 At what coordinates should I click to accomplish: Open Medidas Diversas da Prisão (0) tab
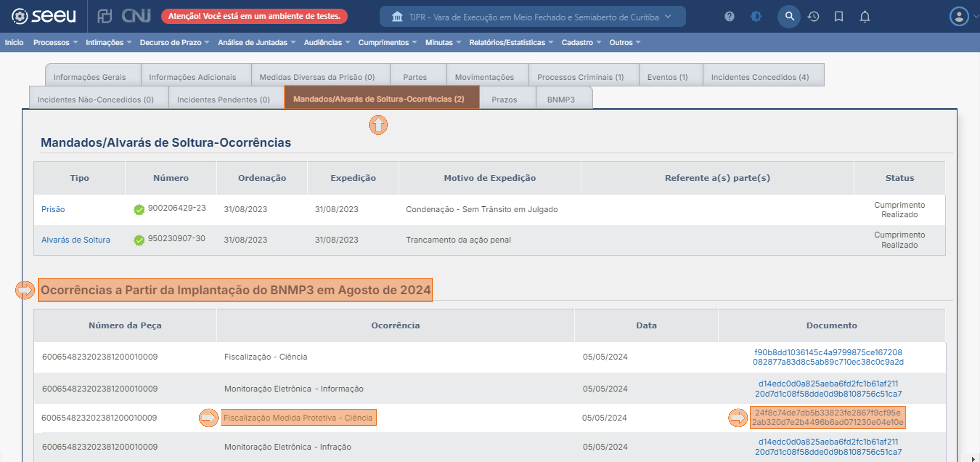321,75
